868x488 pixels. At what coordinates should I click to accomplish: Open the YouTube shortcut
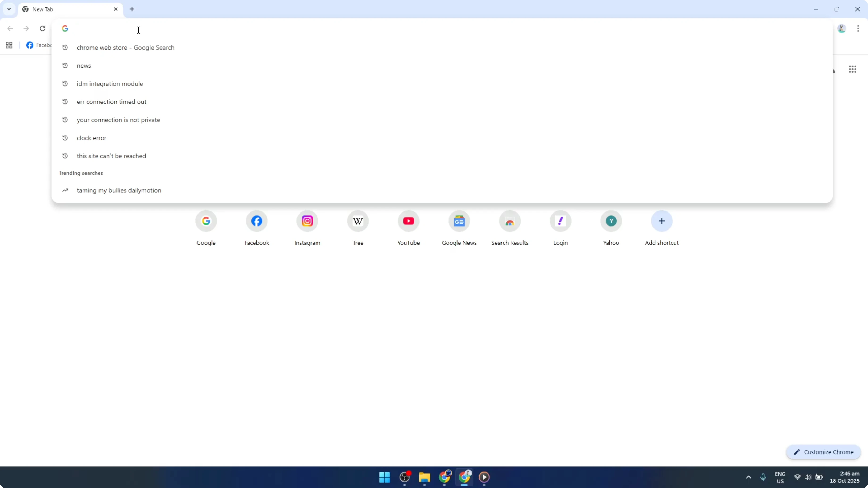click(408, 221)
